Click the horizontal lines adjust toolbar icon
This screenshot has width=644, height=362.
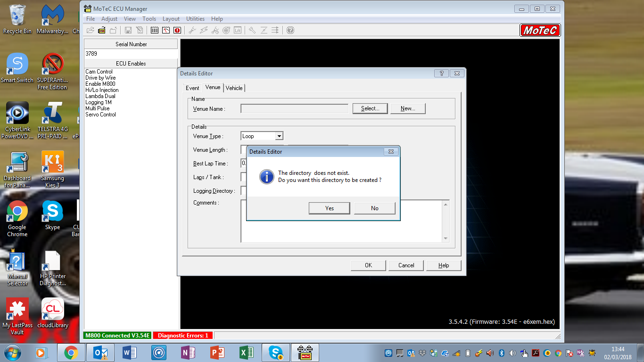coord(275,30)
